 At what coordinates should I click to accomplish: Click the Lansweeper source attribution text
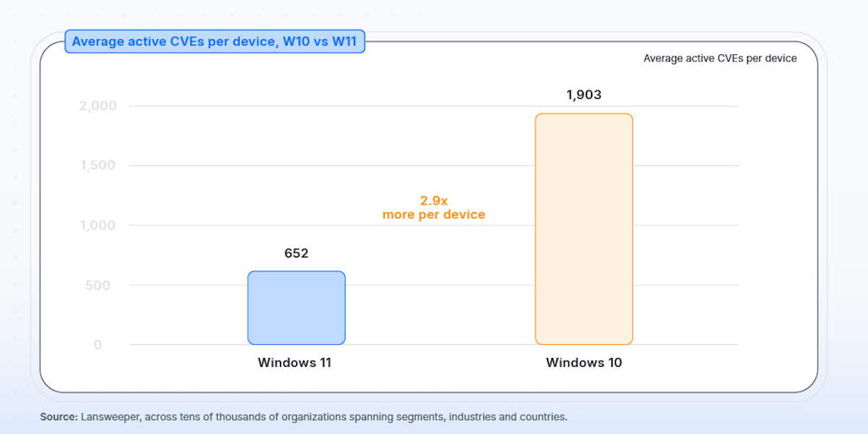324,417
